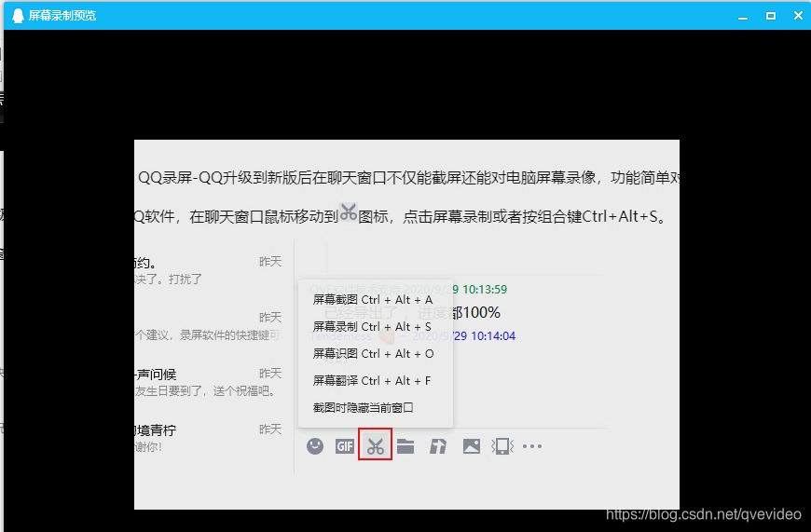Open the folder file-send icon
The image size is (811, 532).
pyautogui.click(x=405, y=445)
